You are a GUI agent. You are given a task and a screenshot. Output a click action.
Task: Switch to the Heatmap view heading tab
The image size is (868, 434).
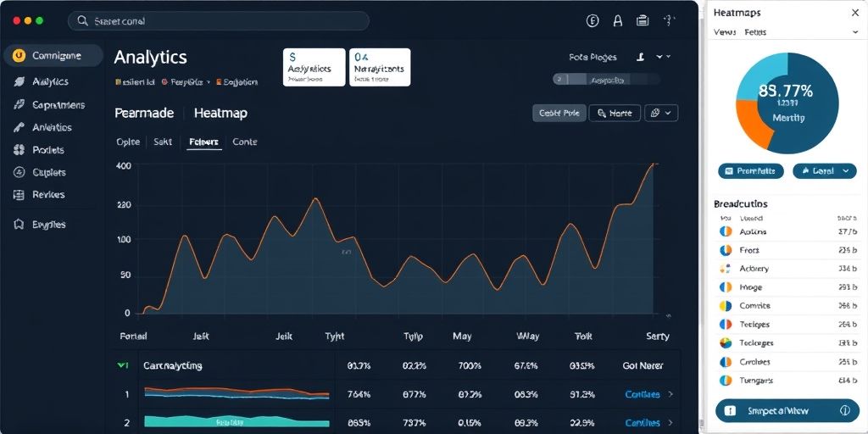(220, 113)
